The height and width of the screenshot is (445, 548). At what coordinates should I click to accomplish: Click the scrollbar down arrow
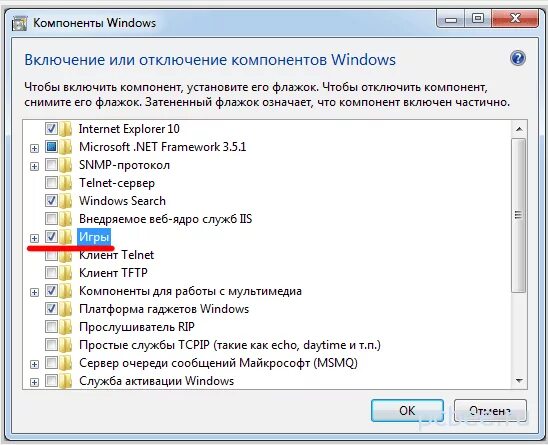coord(519,381)
